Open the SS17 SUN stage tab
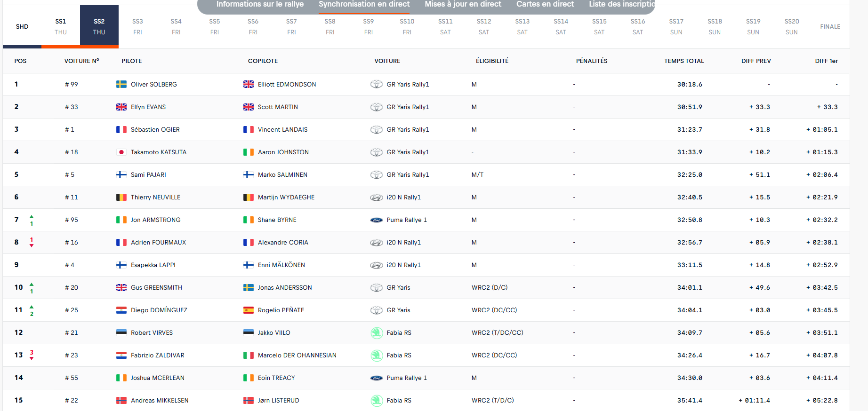This screenshot has height=411, width=868. [676, 26]
